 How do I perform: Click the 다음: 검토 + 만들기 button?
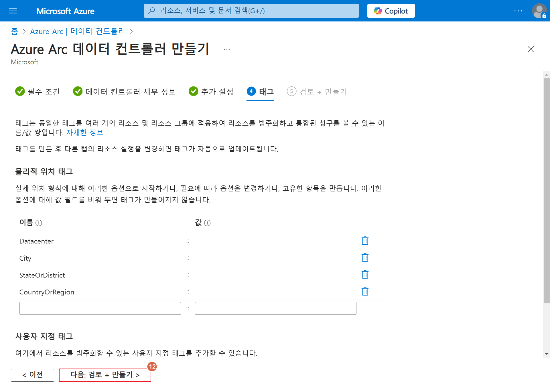pos(105,375)
